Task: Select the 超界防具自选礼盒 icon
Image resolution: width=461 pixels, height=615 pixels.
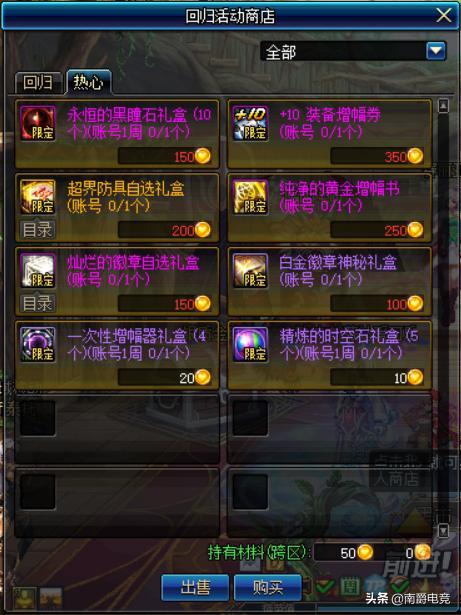Action: 38,197
